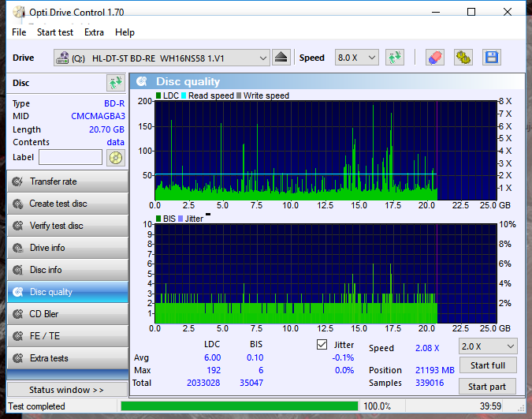Click the LDC total value 2033028
The image size is (532, 419).
203,383
